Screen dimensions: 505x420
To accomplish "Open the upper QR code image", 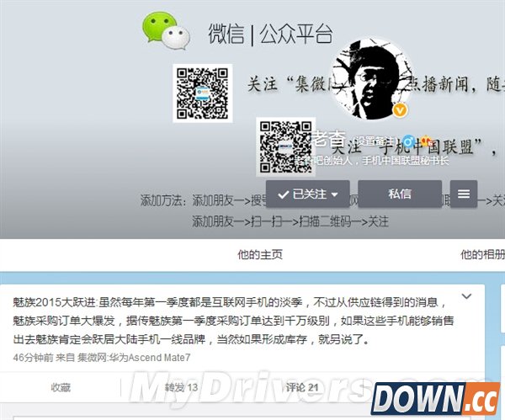I will point(202,93).
